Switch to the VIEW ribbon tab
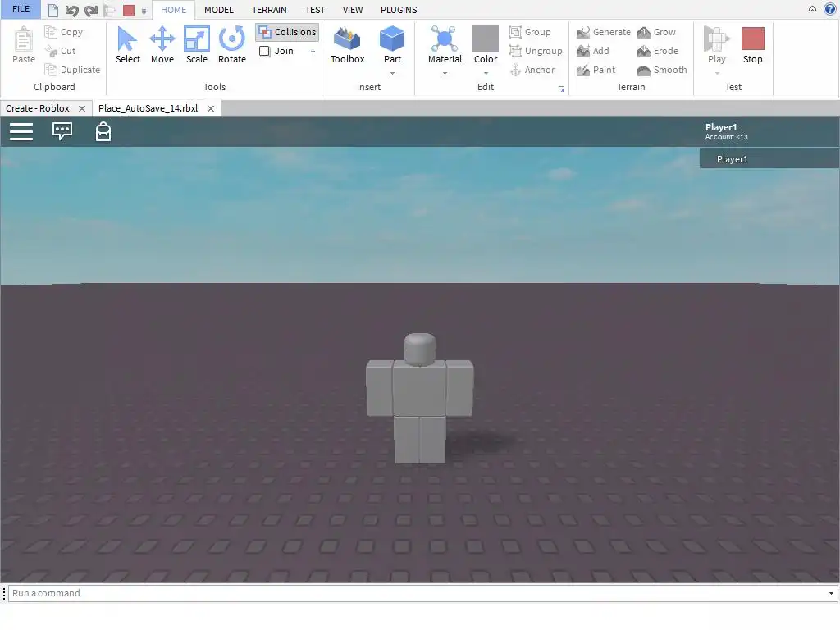Viewport: 840px width, 630px height. coord(353,10)
